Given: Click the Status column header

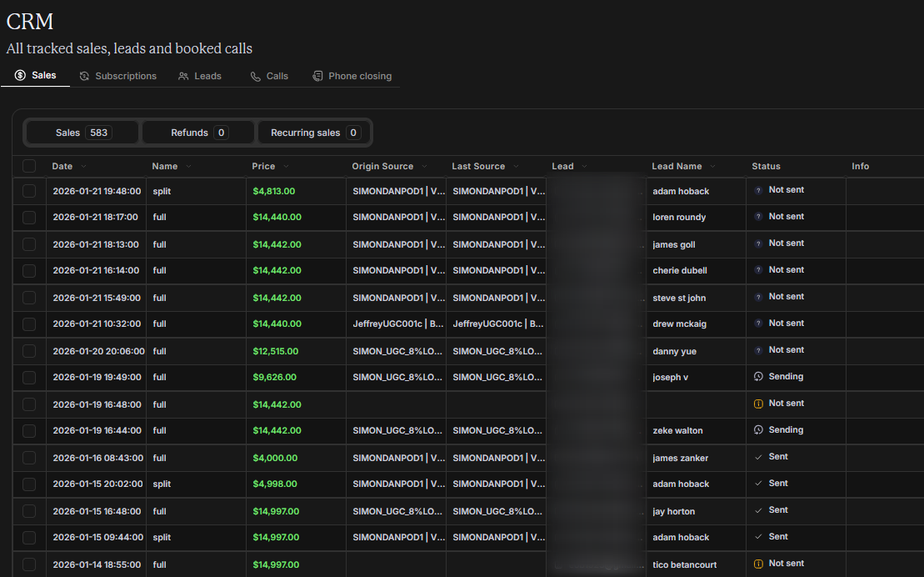Looking at the screenshot, I should [x=766, y=167].
